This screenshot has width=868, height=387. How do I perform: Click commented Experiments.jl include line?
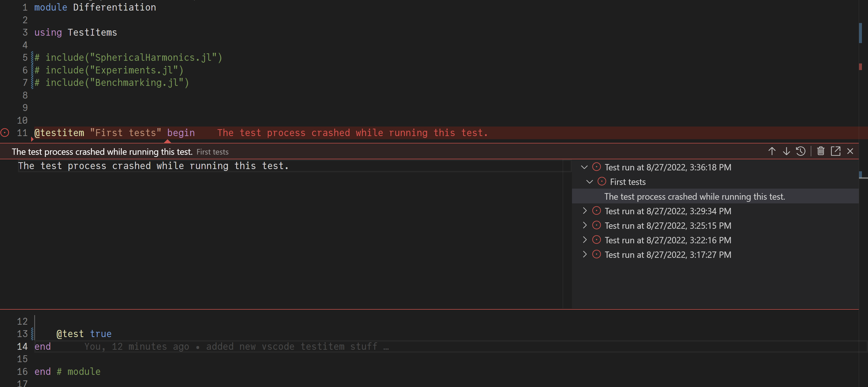pyautogui.click(x=109, y=70)
